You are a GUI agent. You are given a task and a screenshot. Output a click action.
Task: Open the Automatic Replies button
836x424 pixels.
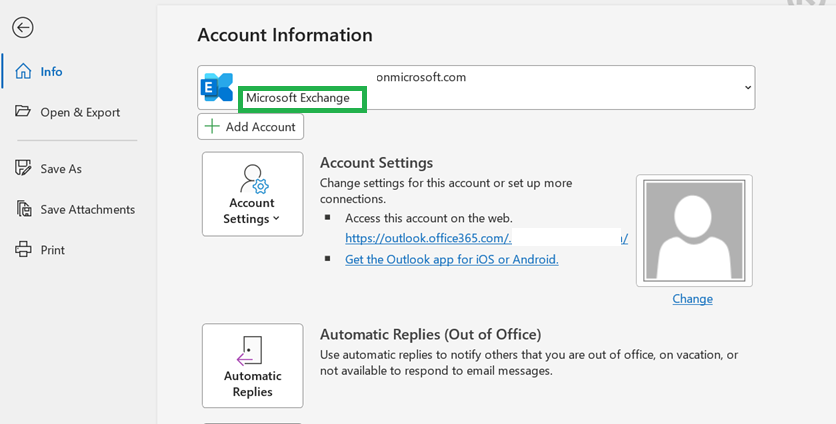(252, 366)
